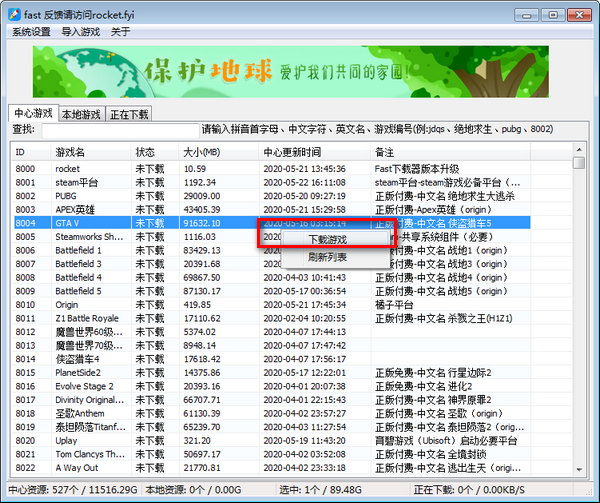
Task: Choose 刷新列表 from context menu
Action: point(327,257)
